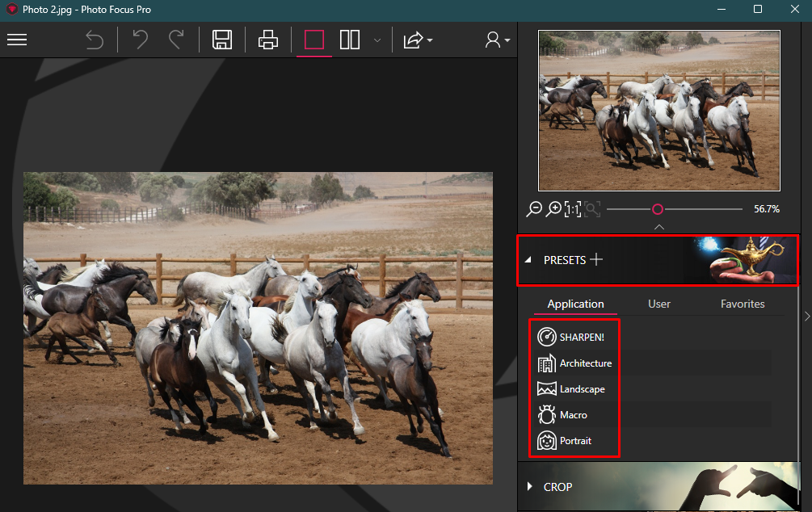812x512 pixels.
Task: Print the current photo
Action: tap(267, 40)
